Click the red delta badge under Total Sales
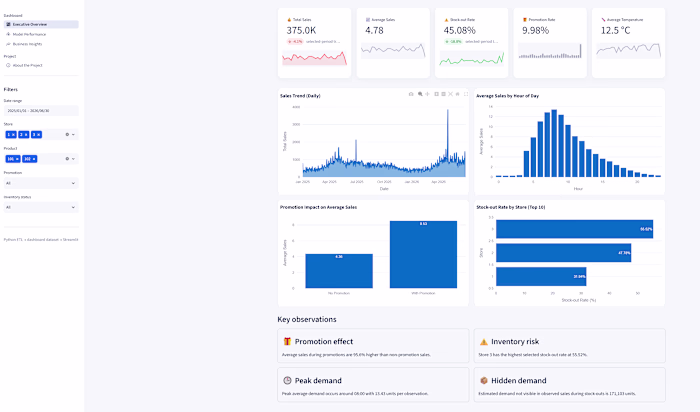This screenshot has height=412, width=700. (x=295, y=42)
